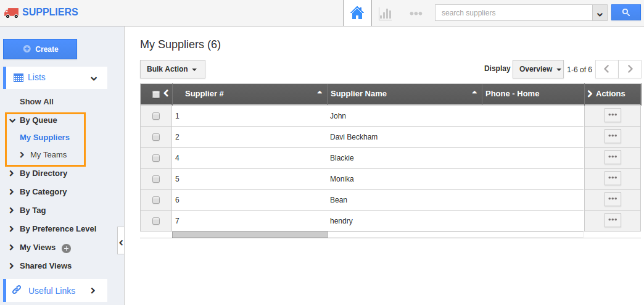Open actions menu for supplier hendry
644x305 pixels.
613,220
